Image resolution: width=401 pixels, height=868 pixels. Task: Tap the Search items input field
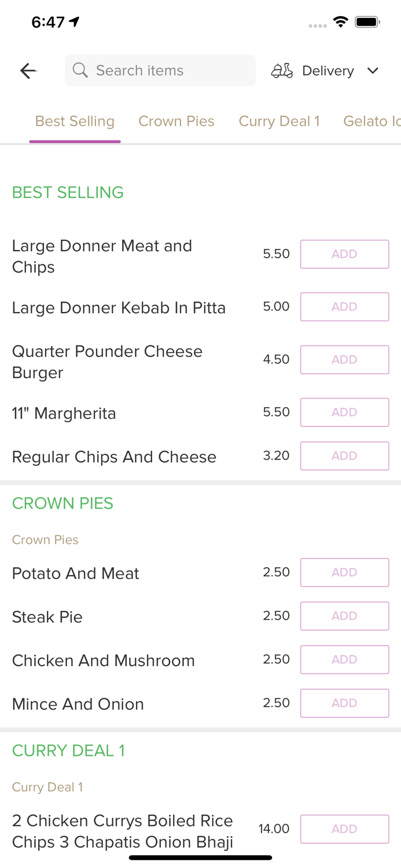click(160, 70)
